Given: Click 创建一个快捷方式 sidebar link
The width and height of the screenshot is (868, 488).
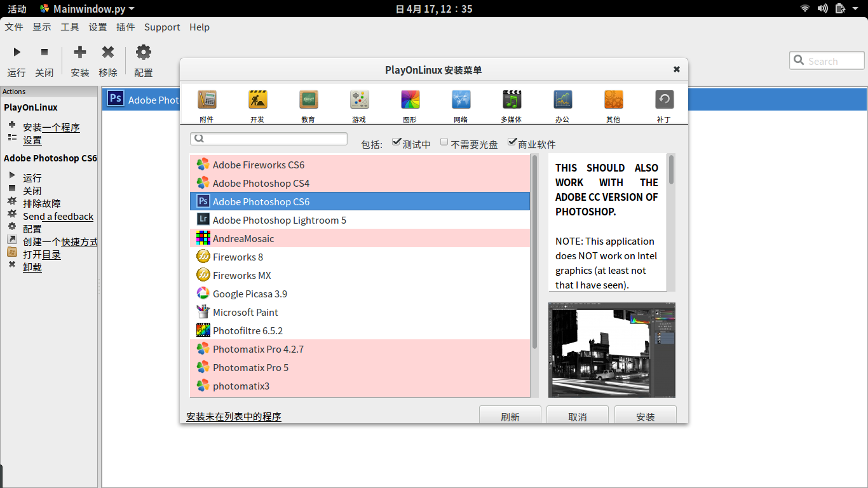Looking at the screenshot, I should pyautogui.click(x=60, y=241).
